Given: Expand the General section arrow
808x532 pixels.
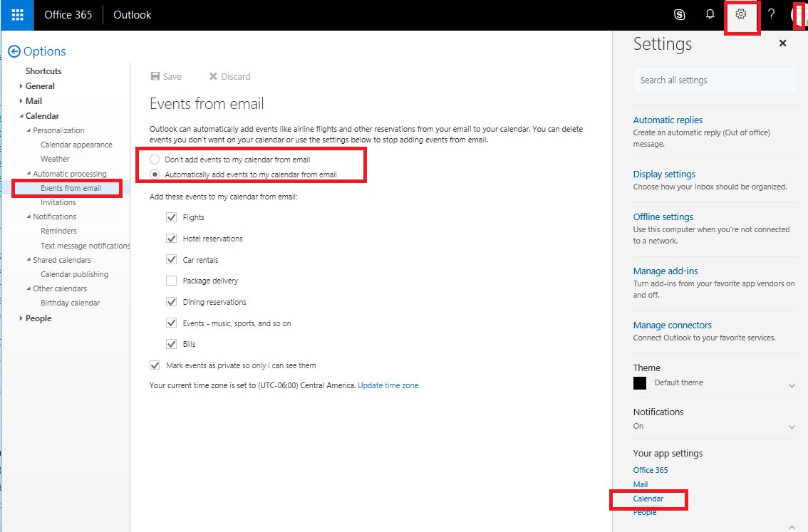Looking at the screenshot, I should click(x=21, y=86).
